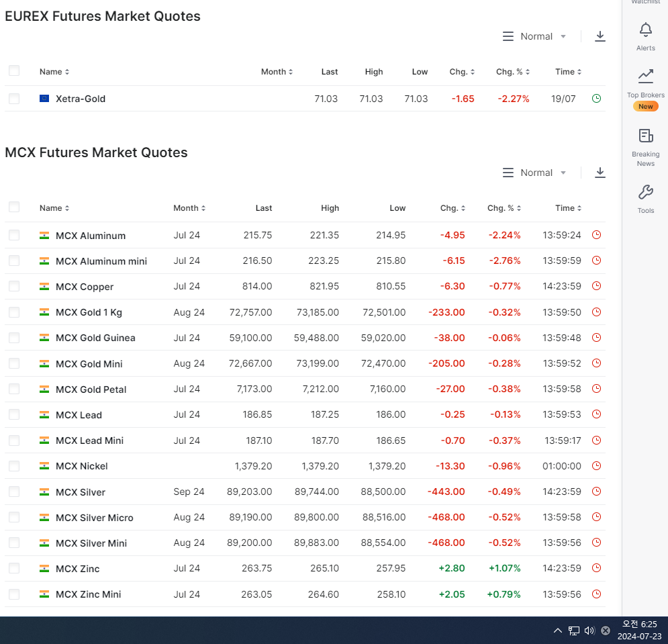Click MCX Futures Market Quotes heading

pos(96,152)
